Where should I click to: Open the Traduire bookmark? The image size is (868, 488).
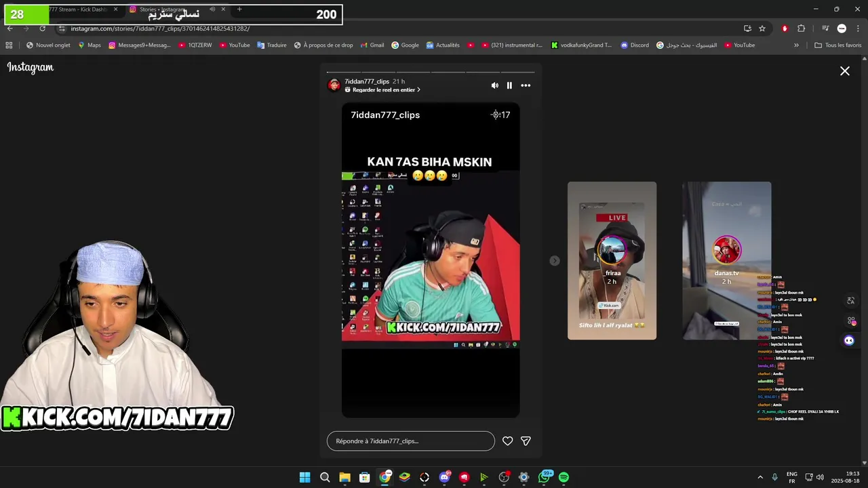coord(271,45)
